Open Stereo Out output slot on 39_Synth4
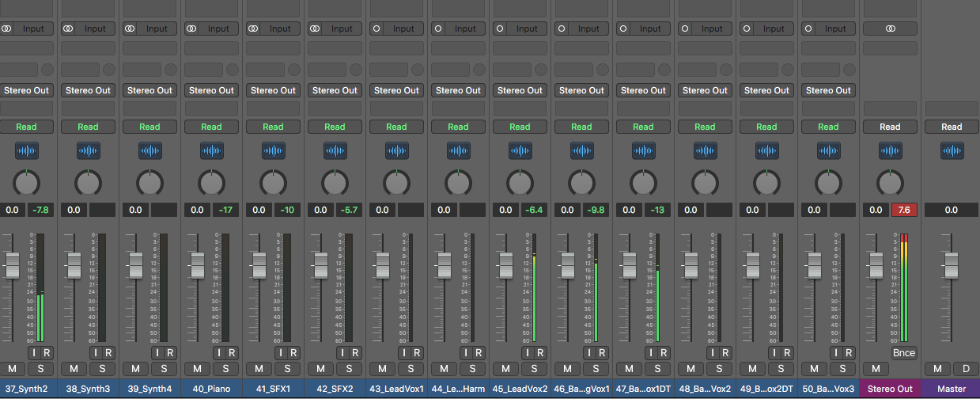Image resolution: width=980 pixels, height=399 pixels. click(149, 90)
